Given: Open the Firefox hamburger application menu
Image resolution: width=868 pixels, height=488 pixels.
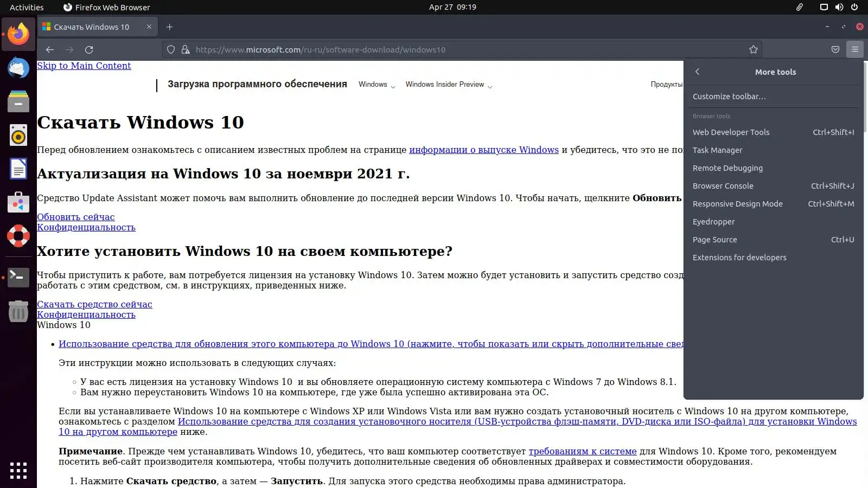Looking at the screenshot, I should (855, 49).
